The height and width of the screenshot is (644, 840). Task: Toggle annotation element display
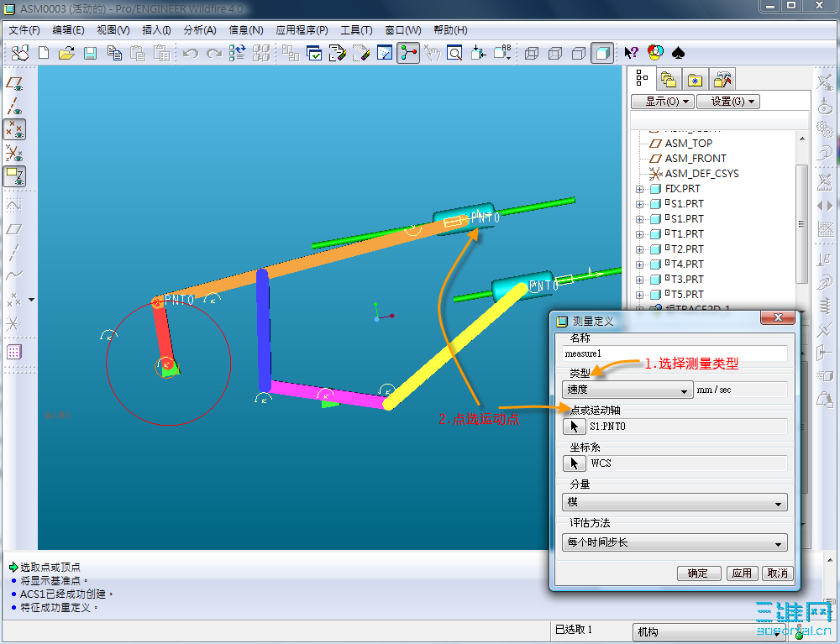pyautogui.click(x=14, y=176)
